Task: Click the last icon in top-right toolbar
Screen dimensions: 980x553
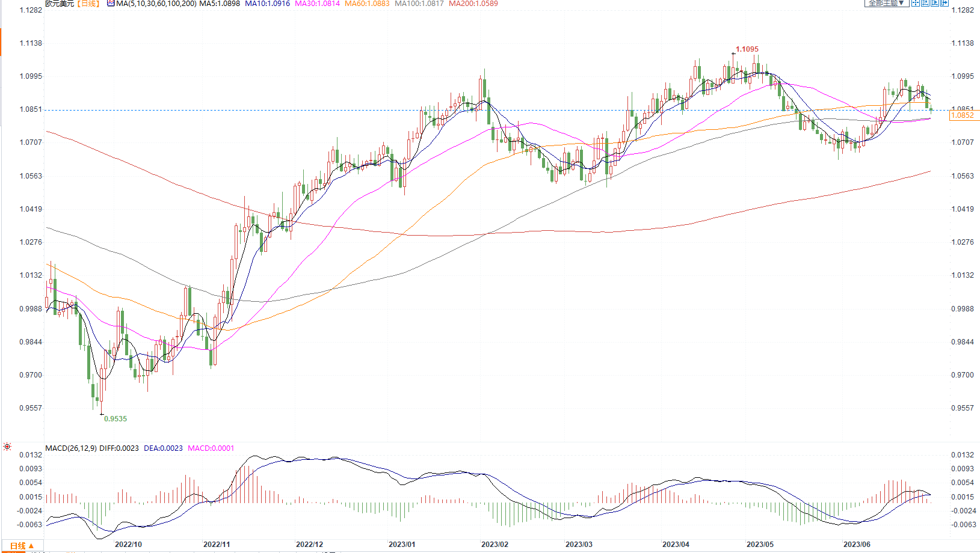Action: point(945,3)
